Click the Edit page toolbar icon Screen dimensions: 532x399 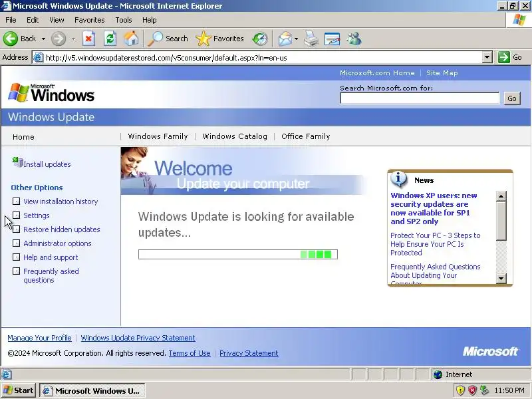pos(332,39)
